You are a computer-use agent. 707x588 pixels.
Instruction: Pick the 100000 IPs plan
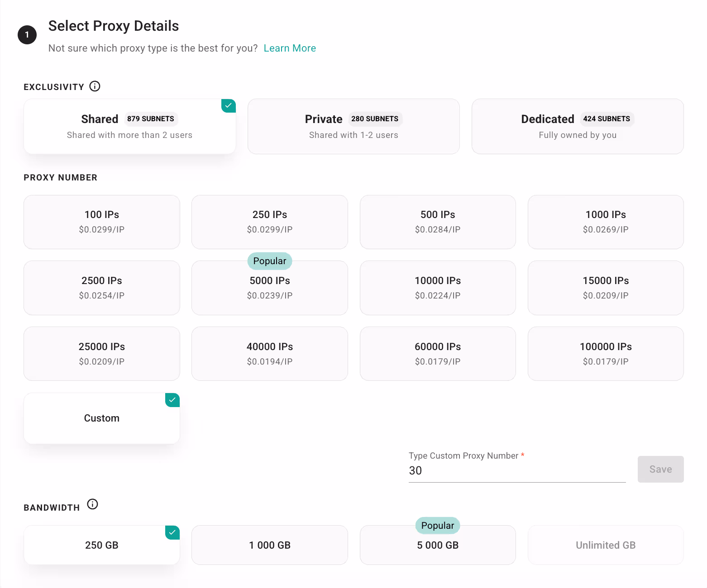pos(606,354)
